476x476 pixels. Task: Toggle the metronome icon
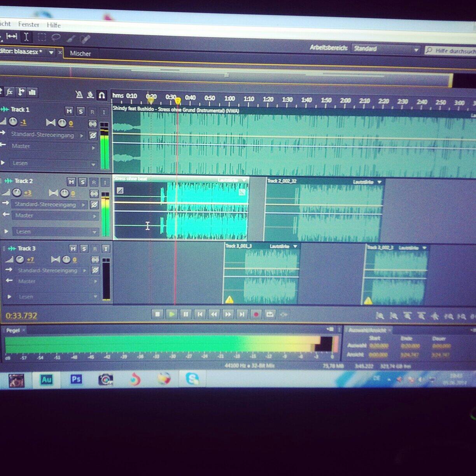[x=79, y=94]
